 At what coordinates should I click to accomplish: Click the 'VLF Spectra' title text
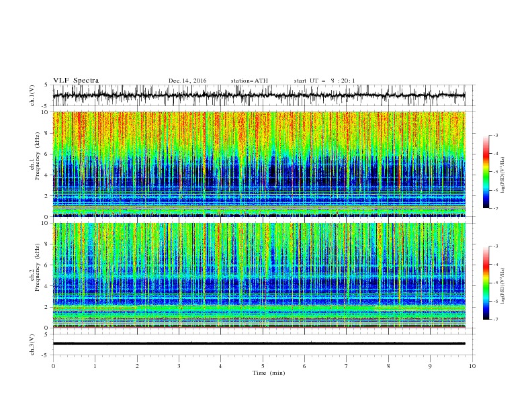[x=76, y=81]
